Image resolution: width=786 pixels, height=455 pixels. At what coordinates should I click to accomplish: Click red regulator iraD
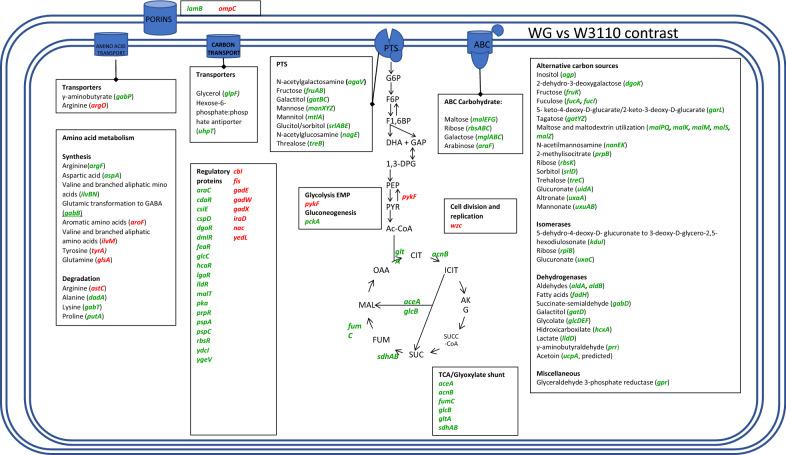(240, 218)
